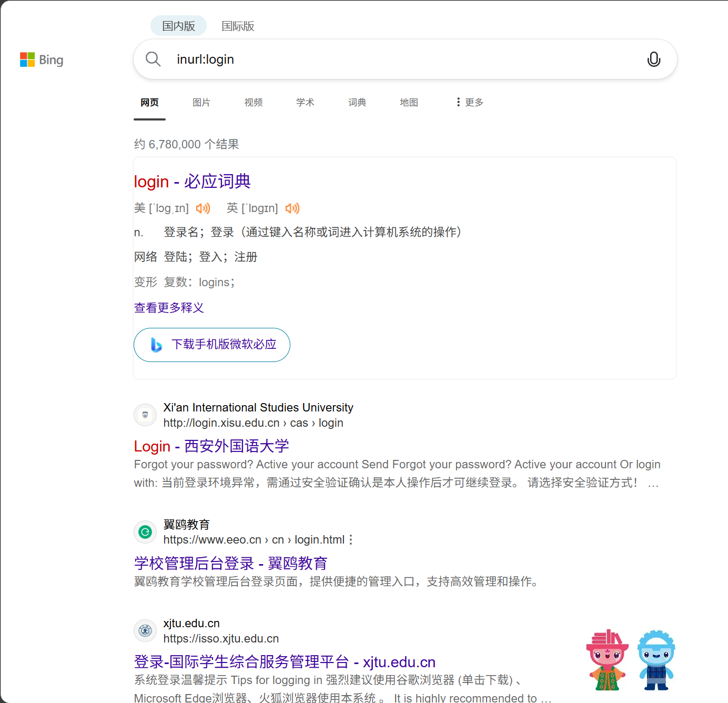
Task: Open the 更多 dropdown menu
Action: coord(469,102)
